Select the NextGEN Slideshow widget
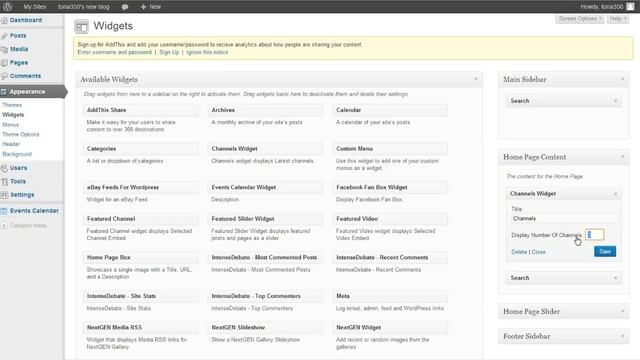Viewport: 640px width, 360px height. pos(265,328)
